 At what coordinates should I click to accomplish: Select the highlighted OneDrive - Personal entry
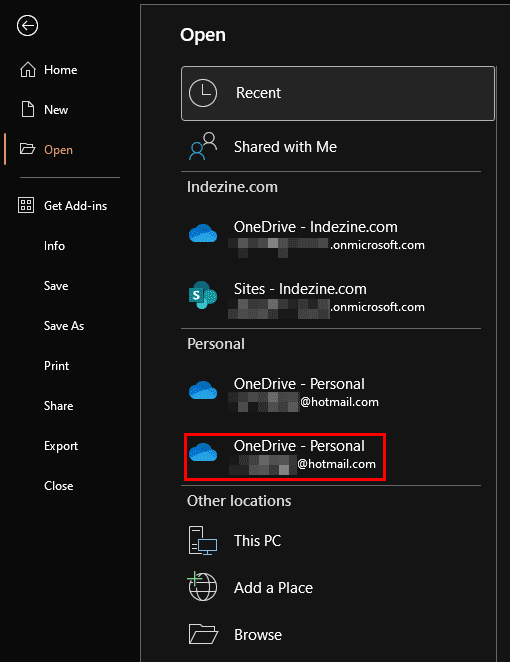(x=285, y=456)
